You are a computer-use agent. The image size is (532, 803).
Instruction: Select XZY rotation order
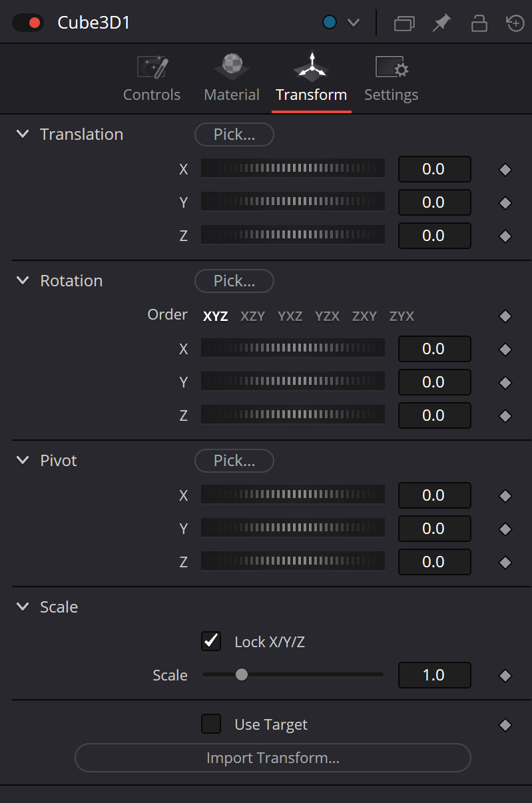coord(253,316)
